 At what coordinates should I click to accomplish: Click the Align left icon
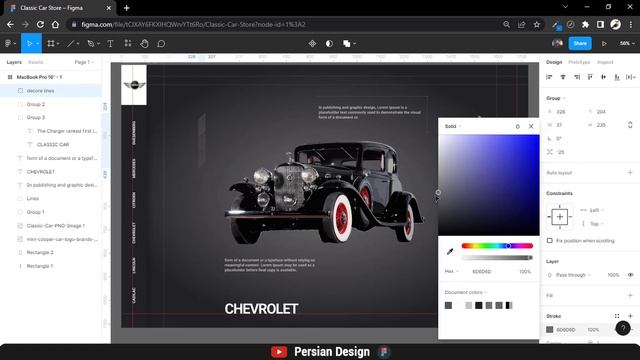549,77
